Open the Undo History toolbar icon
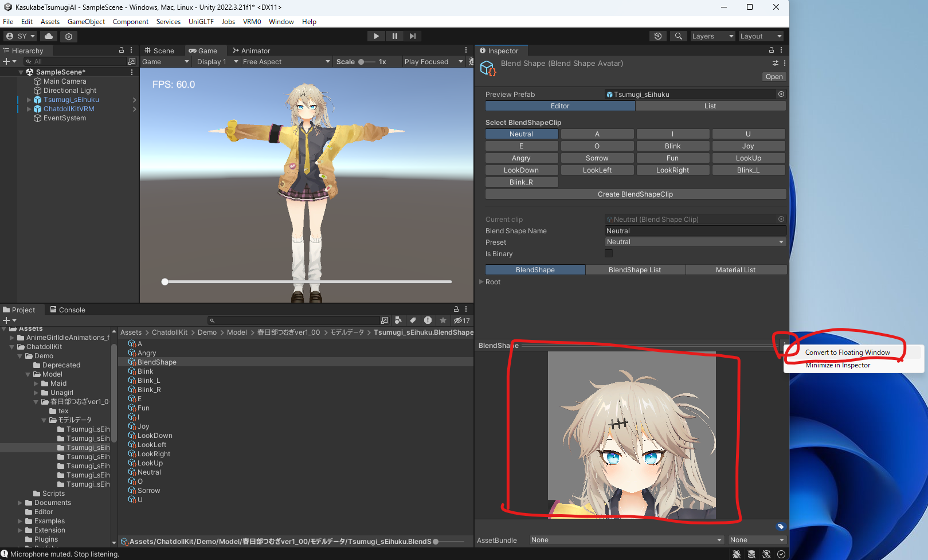The height and width of the screenshot is (560, 928). coord(658,36)
